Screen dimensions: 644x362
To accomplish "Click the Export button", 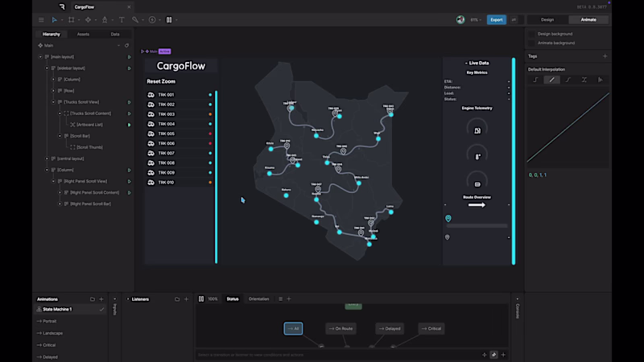I will click(496, 19).
